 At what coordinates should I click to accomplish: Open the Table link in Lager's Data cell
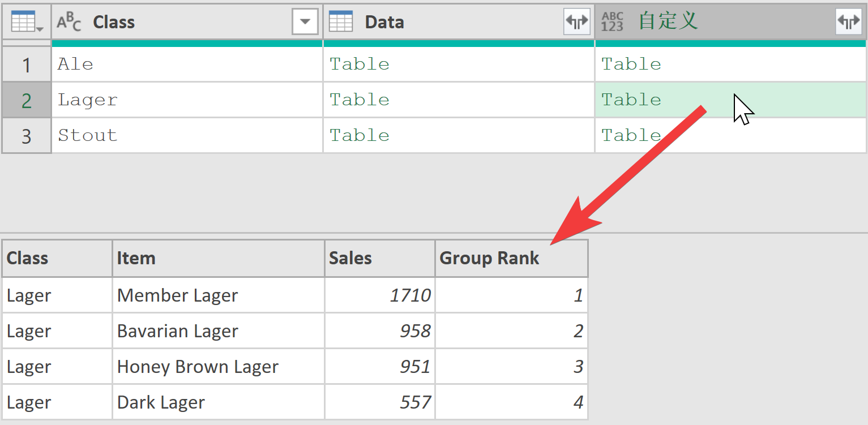click(360, 100)
